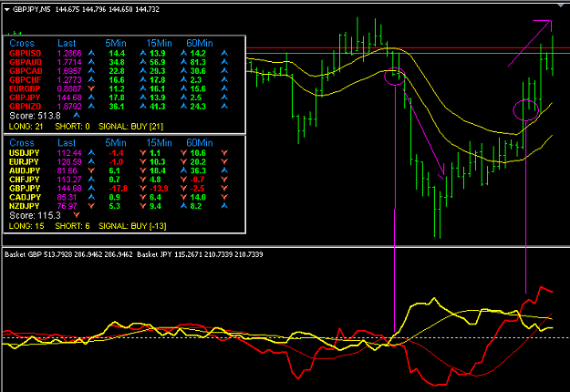The width and height of the screenshot is (570, 392).
Task: Click the CHFJPY last price 113.27
Action: click(69, 180)
